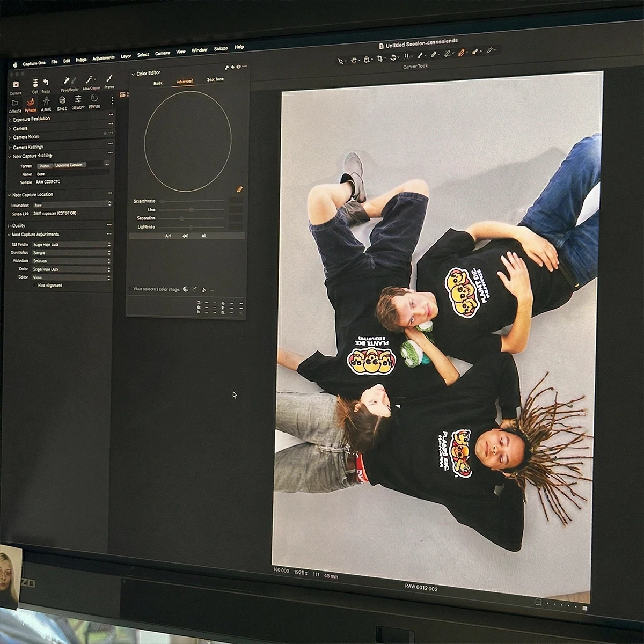Open the Select menu
The image size is (644, 644).
click(143, 55)
